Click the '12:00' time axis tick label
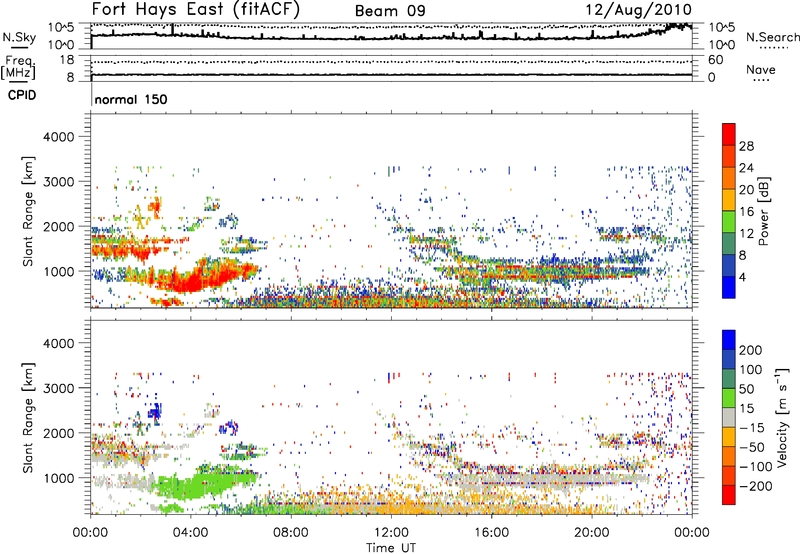Screen dimensions: 800x554 [391, 533]
